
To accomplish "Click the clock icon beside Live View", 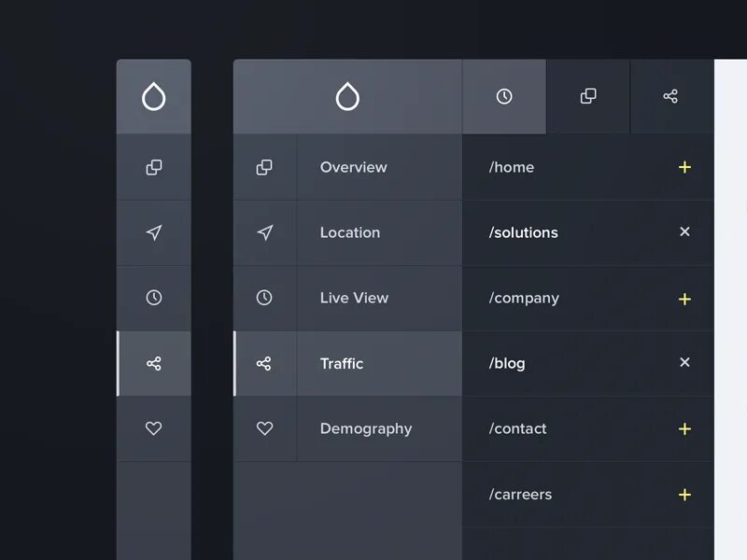I will [264, 298].
